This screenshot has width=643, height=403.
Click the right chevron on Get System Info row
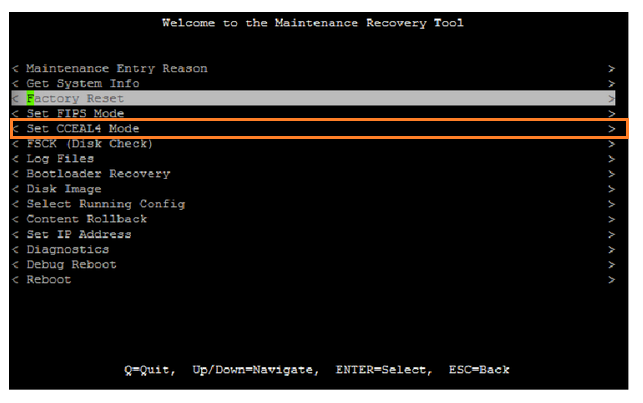point(611,84)
